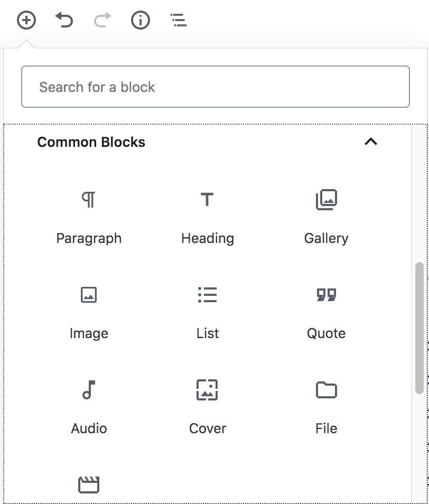Click the Add block plus icon

click(x=26, y=21)
